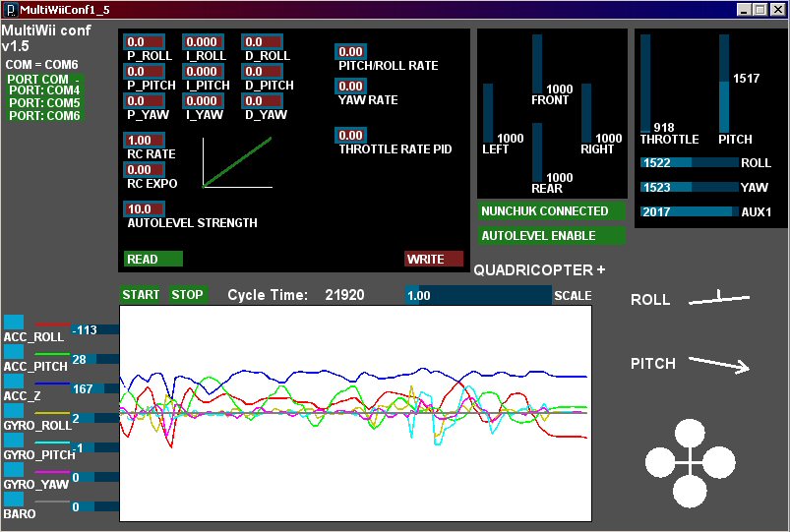
Task: Click the P_YAW value field
Action: tap(145, 100)
